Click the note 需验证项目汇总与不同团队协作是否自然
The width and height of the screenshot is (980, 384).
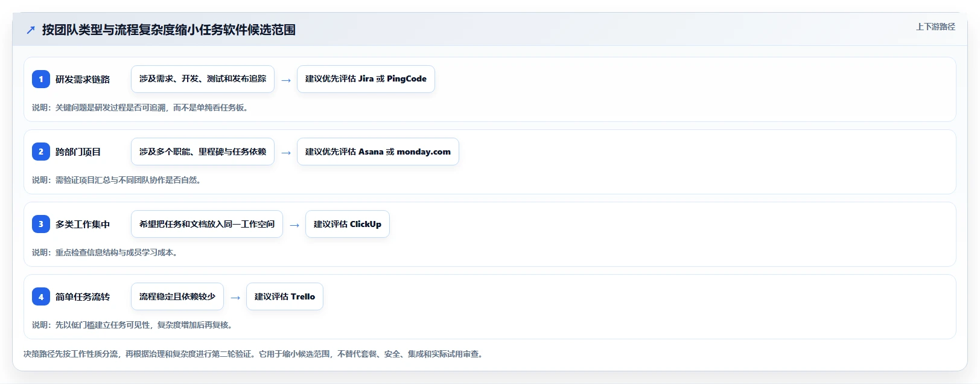coord(116,180)
